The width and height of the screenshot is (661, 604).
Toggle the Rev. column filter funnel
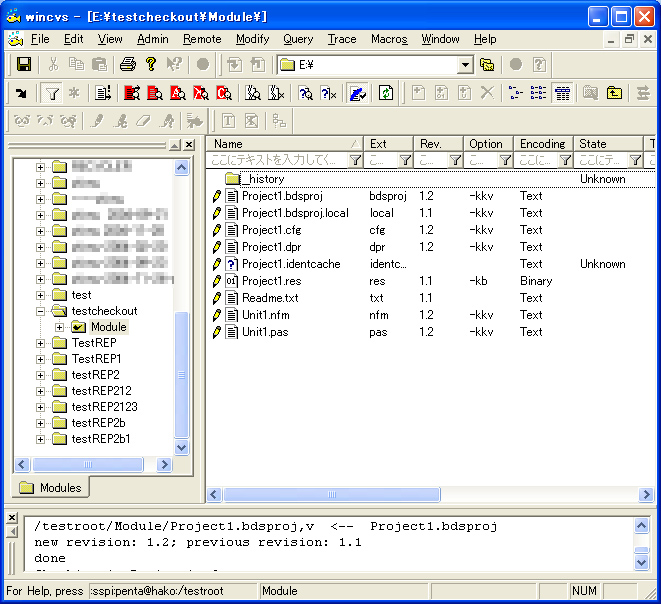(455, 160)
